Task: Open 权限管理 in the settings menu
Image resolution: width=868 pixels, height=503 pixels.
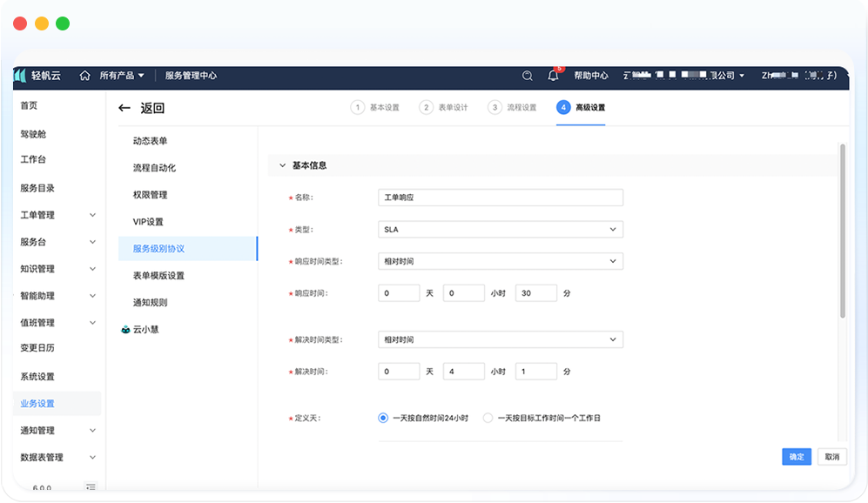Action: (150, 195)
